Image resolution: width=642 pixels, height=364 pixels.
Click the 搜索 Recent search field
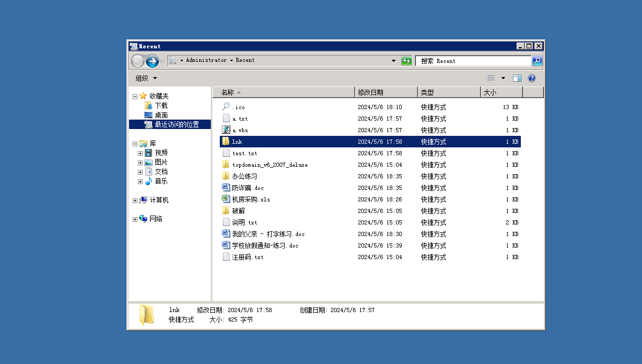click(x=472, y=61)
